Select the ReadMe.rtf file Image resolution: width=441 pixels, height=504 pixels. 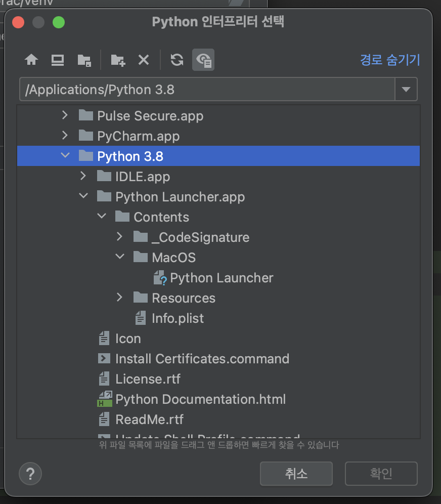pyautogui.click(x=218, y=419)
